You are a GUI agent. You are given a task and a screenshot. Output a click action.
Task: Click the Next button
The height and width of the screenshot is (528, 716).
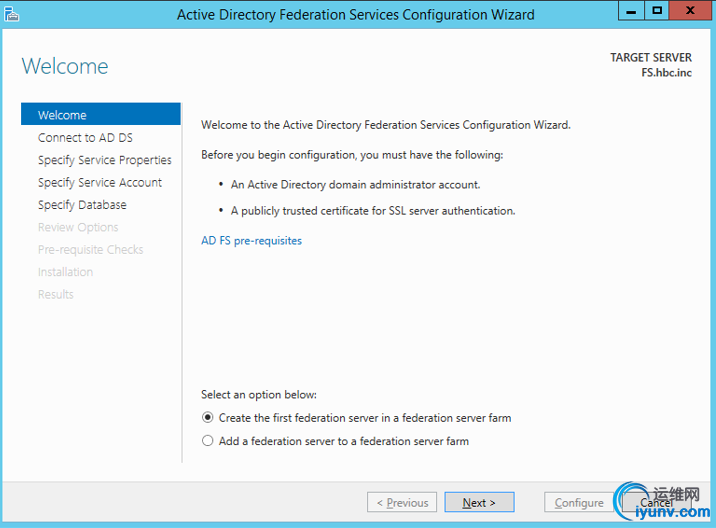point(479,502)
